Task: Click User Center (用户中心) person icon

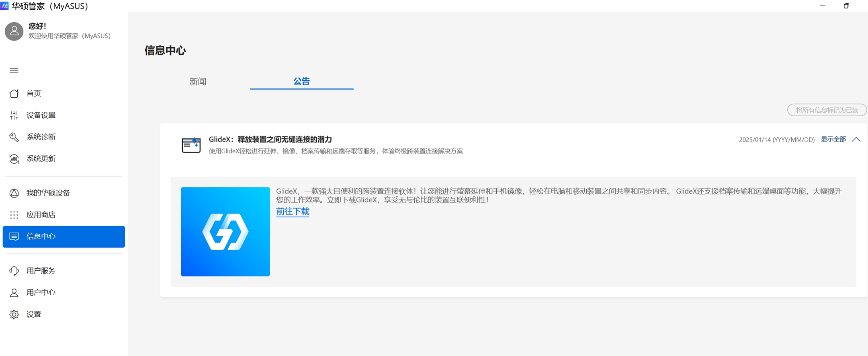Action: (14, 293)
